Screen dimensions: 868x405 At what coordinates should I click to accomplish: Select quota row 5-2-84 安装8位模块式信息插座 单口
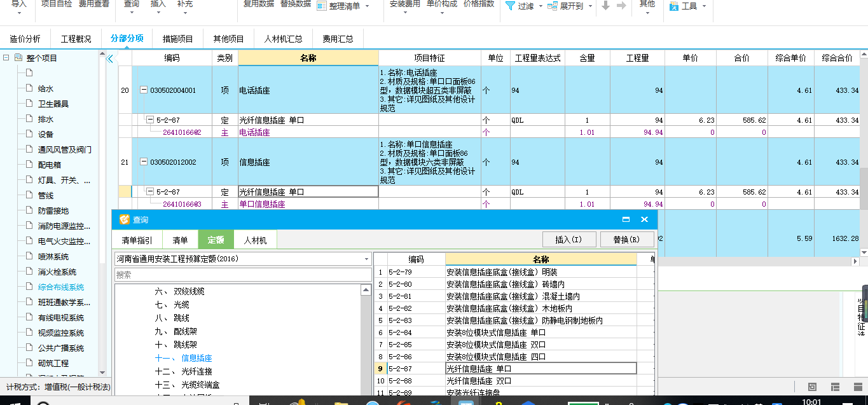(x=514, y=333)
